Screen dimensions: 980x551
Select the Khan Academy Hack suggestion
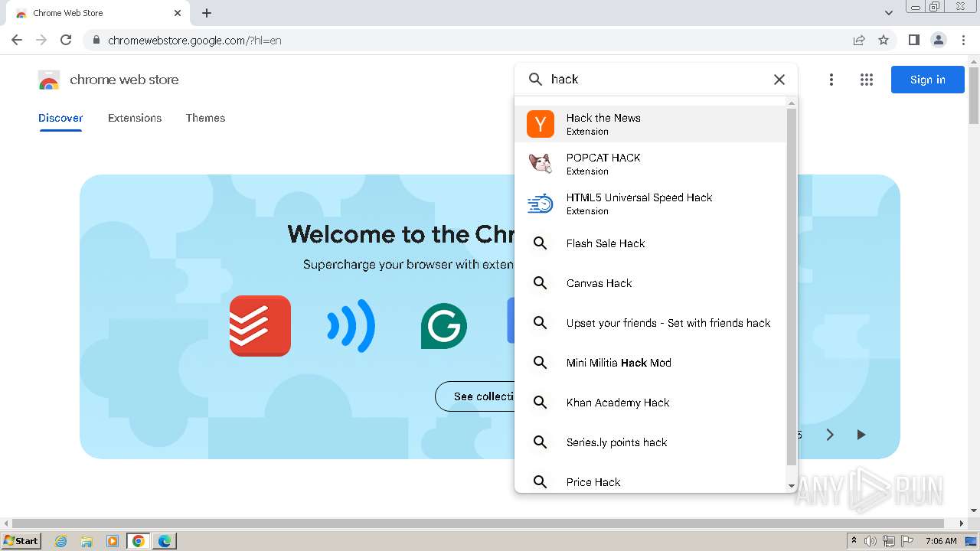click(x=650, y=403)
